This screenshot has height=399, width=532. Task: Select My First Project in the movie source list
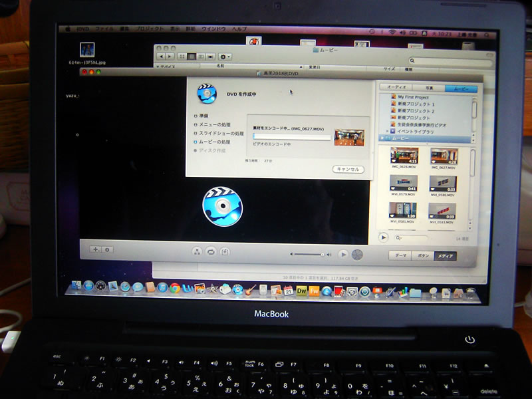pos(413,97)
